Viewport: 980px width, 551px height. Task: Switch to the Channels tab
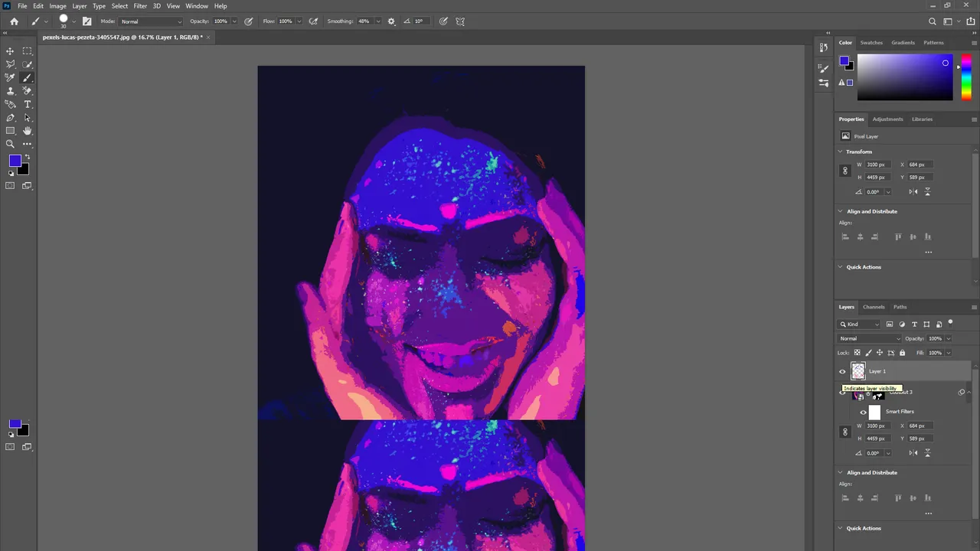(x=874, y=307)
